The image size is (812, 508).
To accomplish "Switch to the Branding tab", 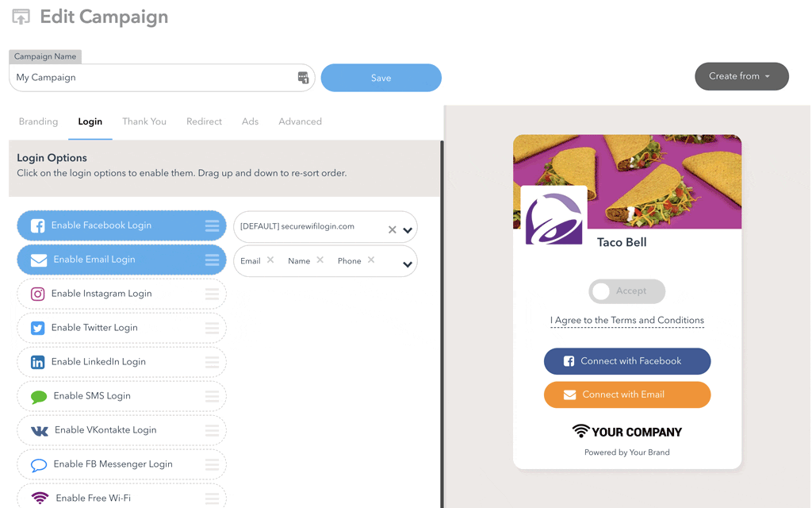I will pyautogui.click(x=38, y=121).
